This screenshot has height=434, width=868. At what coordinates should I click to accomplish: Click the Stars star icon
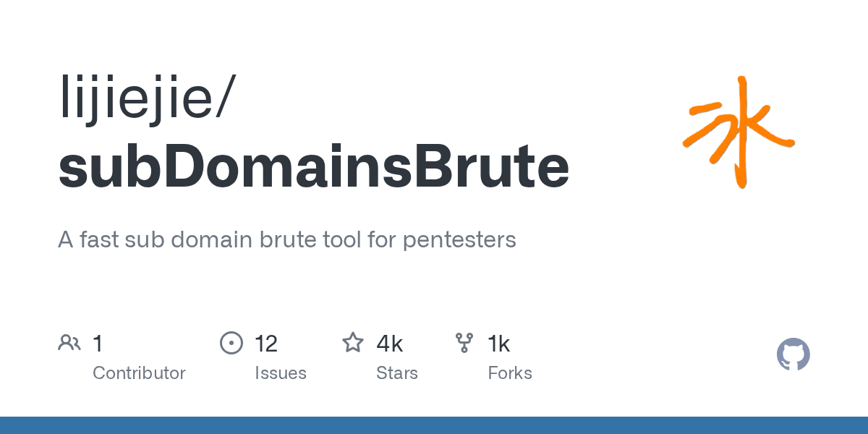[x=353, y=343]
